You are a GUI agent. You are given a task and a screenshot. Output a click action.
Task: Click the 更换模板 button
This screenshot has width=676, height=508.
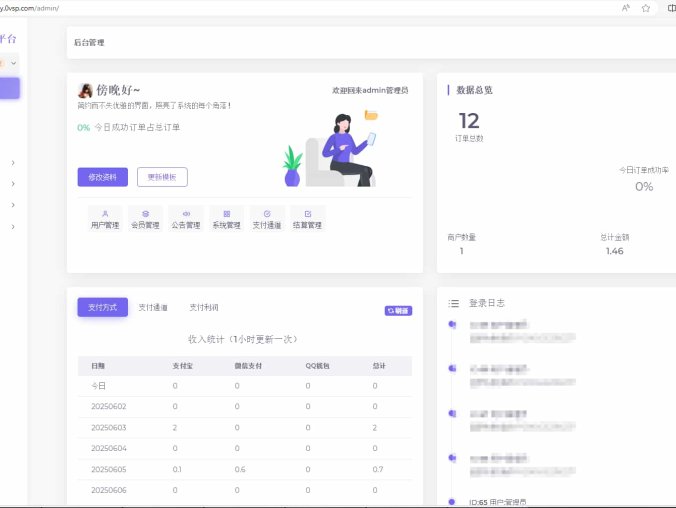162,177
